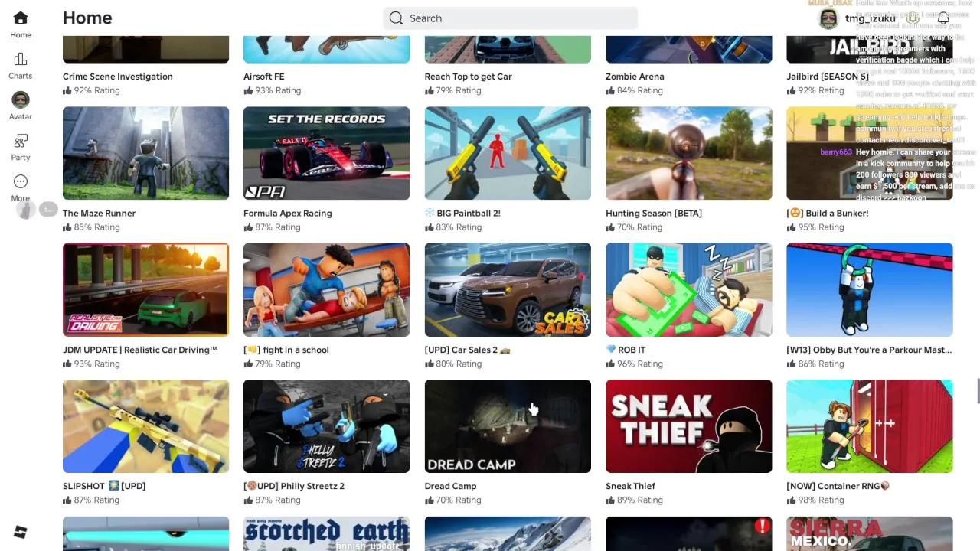Open Build a Bunker thumbnail

point(869,153)
